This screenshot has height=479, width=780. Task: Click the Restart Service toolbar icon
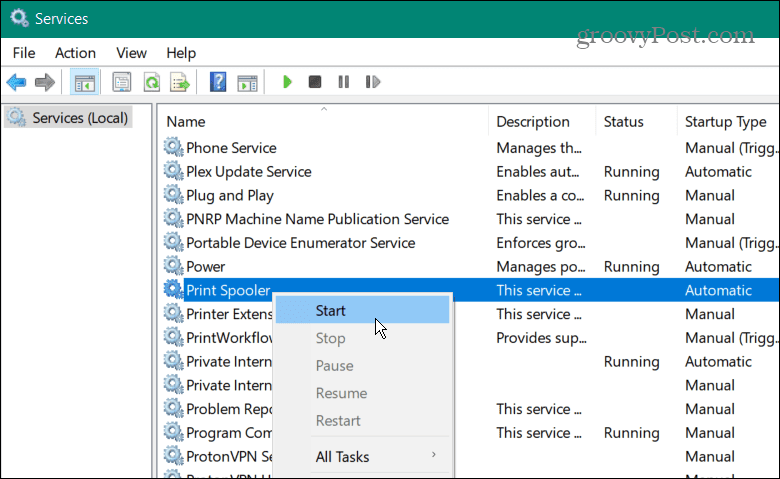372,82
